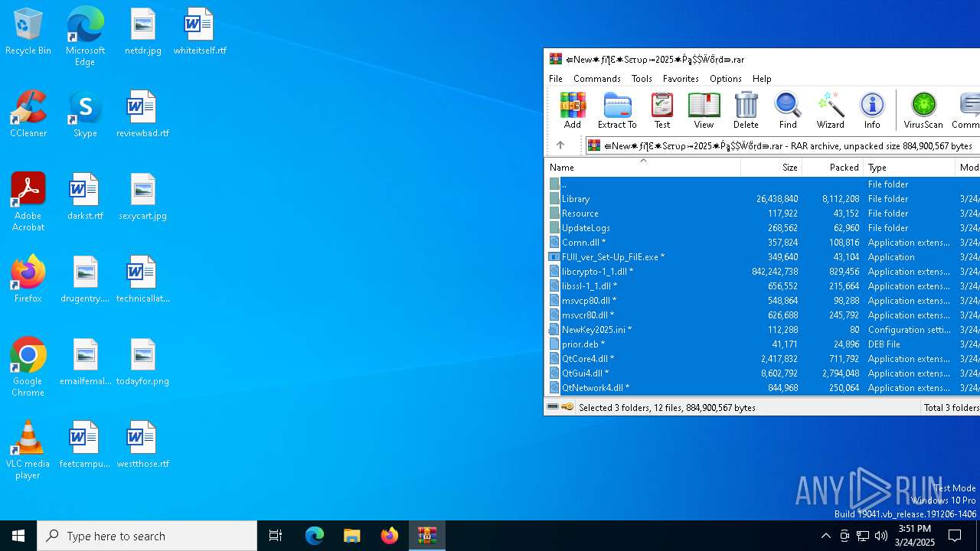
Task: Open the archive Info icon
Action: point(872,110)
